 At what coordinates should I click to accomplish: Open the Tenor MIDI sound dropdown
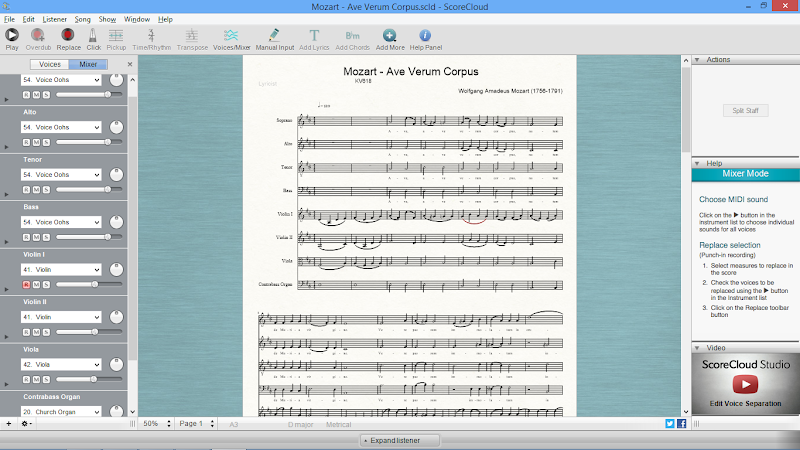point(61,174)
